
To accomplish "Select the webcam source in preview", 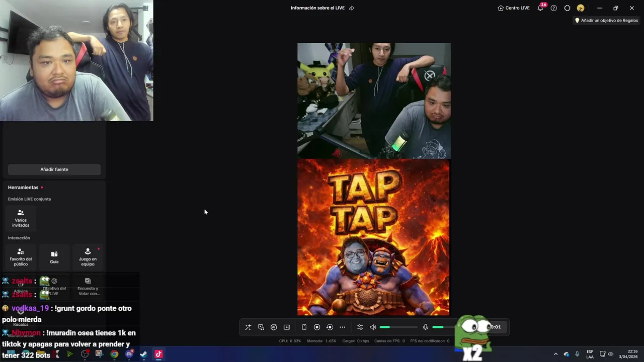I will 374,101.
